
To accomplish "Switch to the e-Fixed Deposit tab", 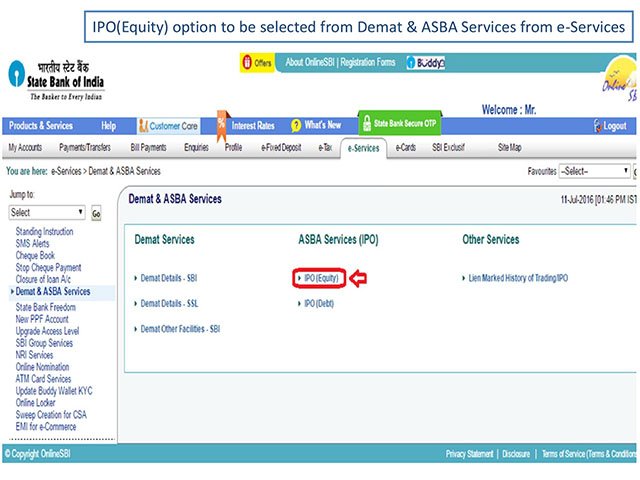I will 281,147.
